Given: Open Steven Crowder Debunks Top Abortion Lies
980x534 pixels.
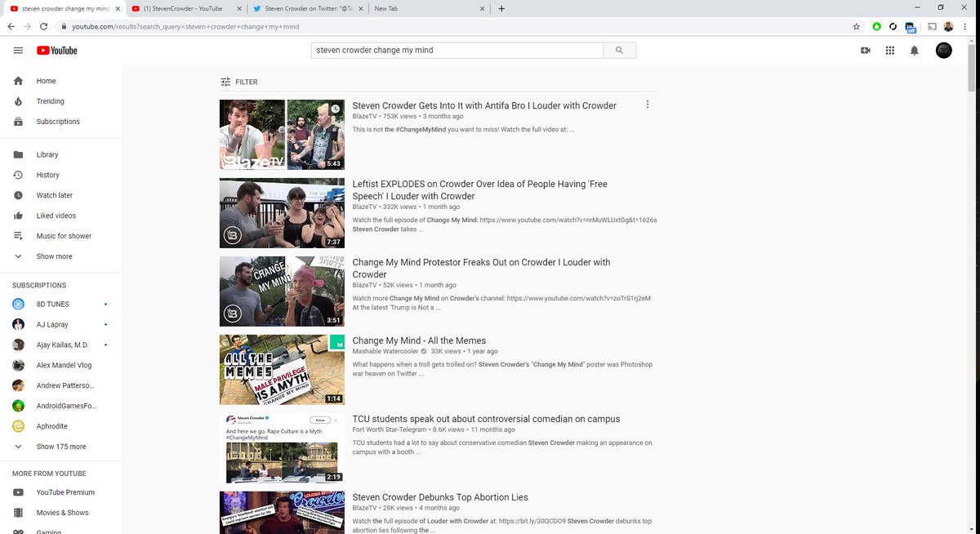Looking at the screenshot, I should [440, 497].
